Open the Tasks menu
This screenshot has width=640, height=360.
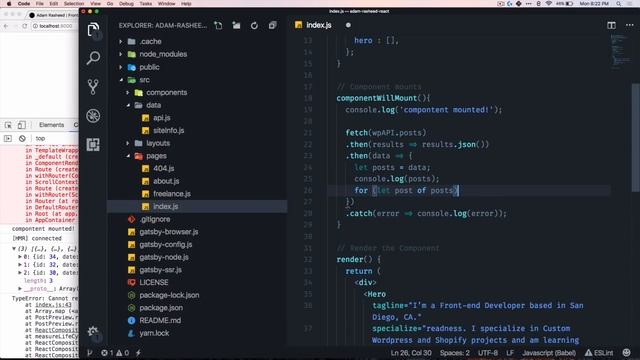145,4
